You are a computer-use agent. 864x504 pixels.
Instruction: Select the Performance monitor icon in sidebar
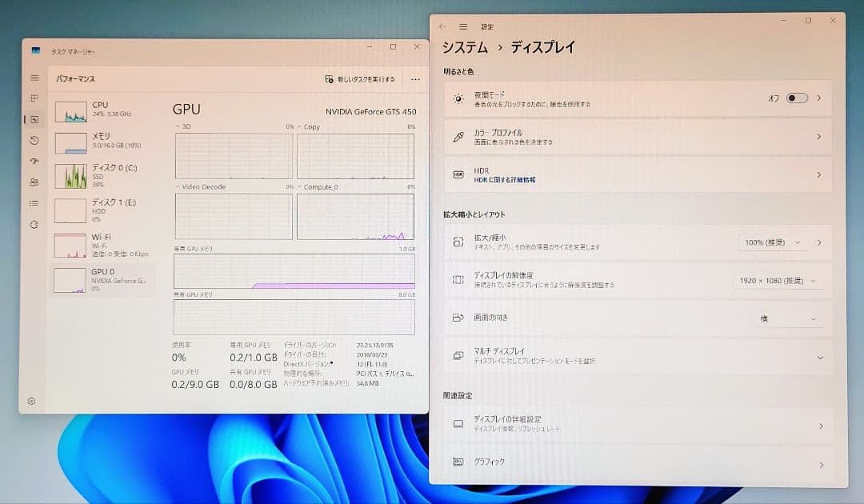click(33, 120)
